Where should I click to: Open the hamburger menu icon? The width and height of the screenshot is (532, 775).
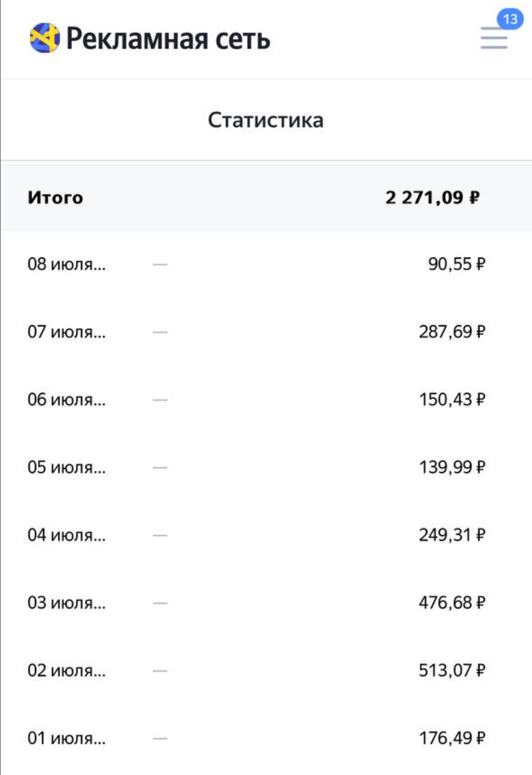coord(494,38)
